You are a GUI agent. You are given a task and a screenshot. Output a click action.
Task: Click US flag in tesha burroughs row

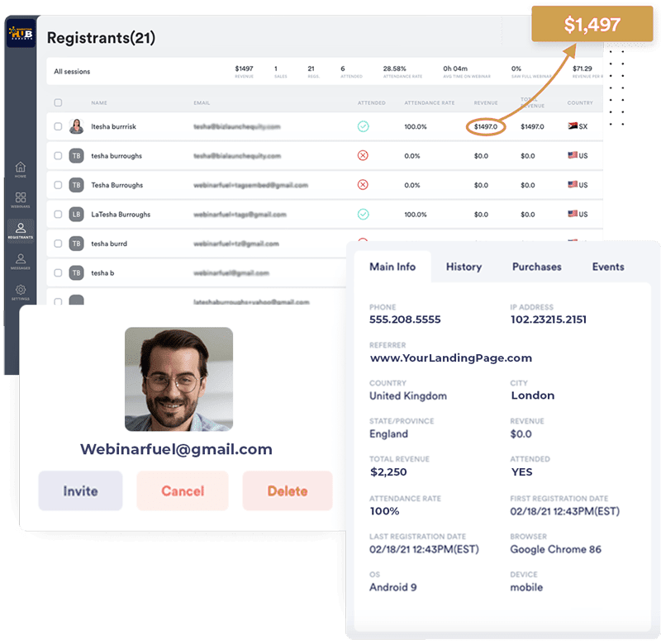point(573,155)
